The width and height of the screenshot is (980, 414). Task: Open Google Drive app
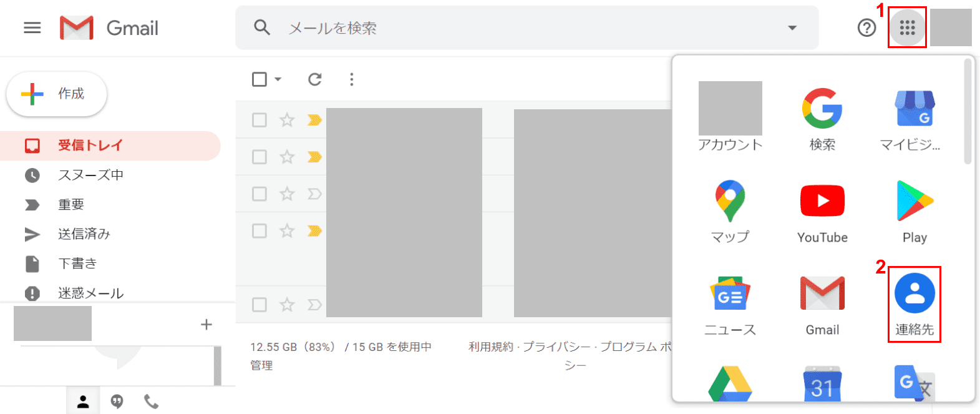(730, 383)
